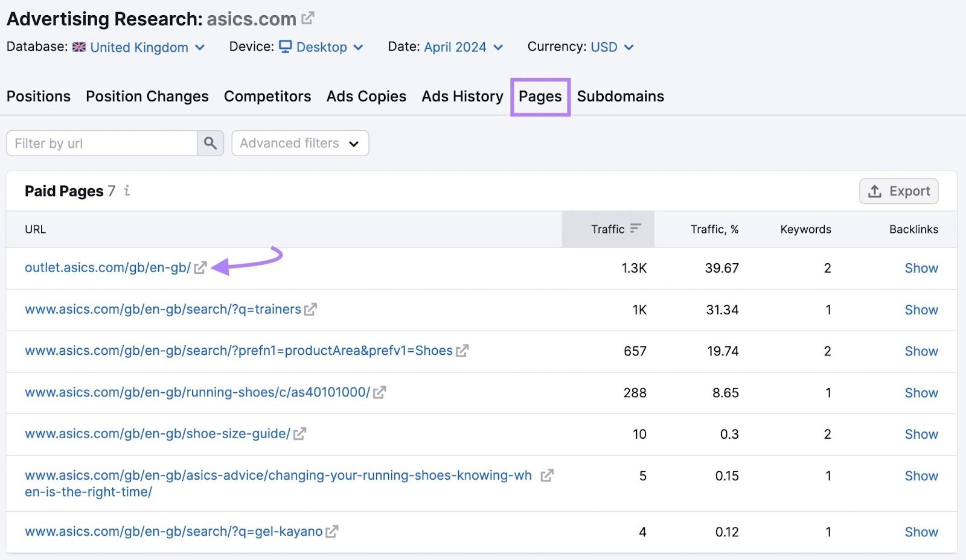Click the Export upload icon

pyautogui.click(x=874, y=191)
